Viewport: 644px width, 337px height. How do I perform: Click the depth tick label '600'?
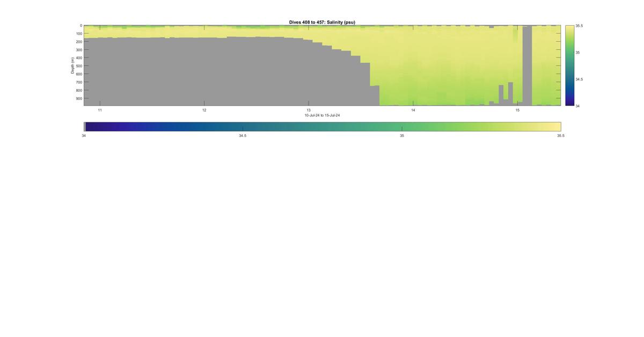click(79, 74)
